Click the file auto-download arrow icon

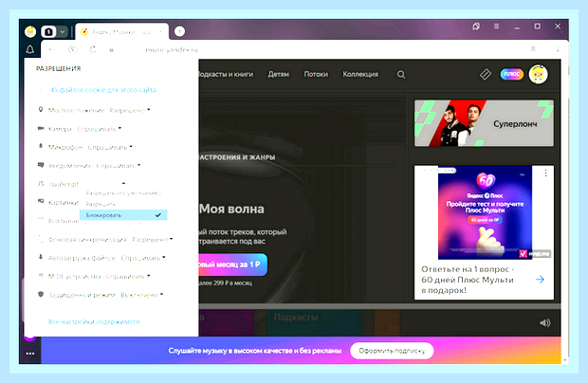41,257
